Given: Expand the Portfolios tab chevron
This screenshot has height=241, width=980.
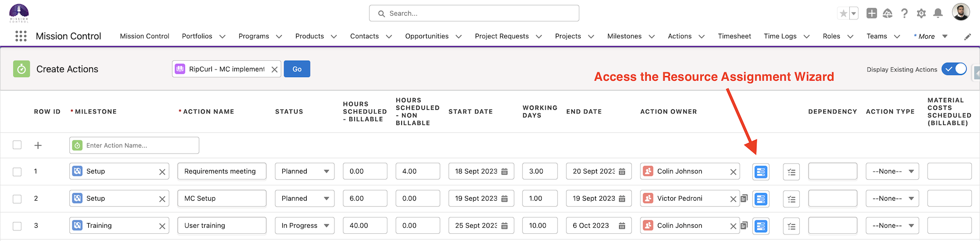Looking at the screenshot, I should tap(223, 37).
